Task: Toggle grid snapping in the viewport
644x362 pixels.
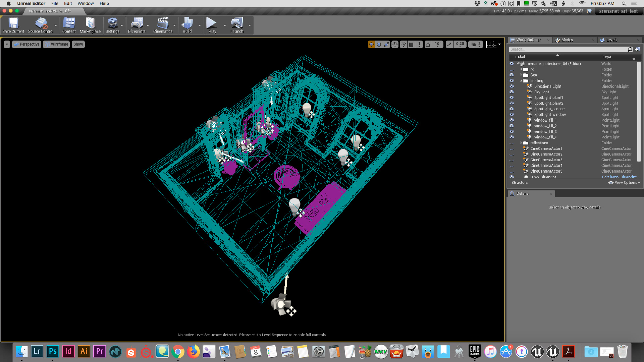Action: pos(411,44)
